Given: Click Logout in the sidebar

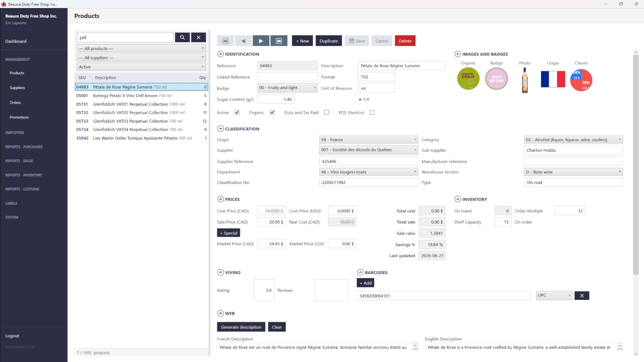Looking at the screenshot, I should pos(12,336).
